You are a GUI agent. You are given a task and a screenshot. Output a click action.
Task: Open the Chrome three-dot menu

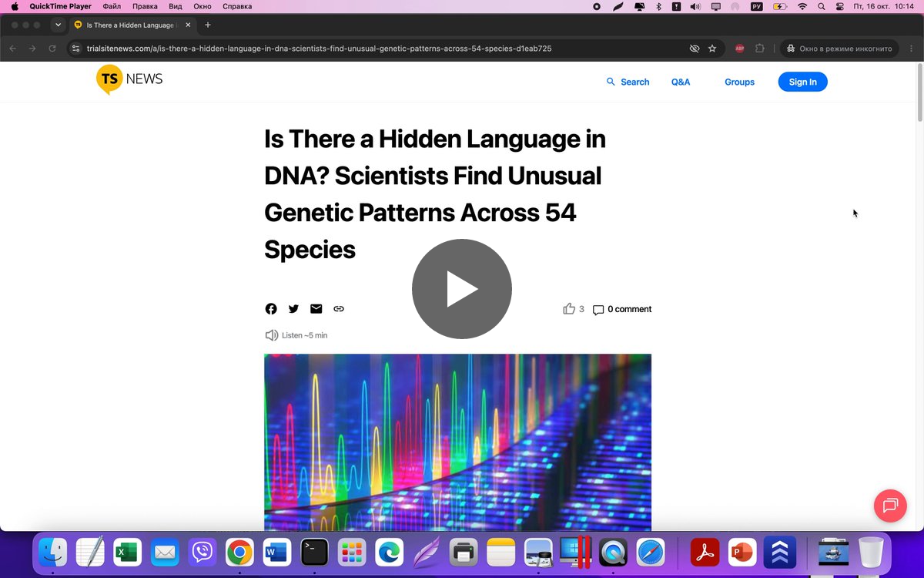coord(911,49)
